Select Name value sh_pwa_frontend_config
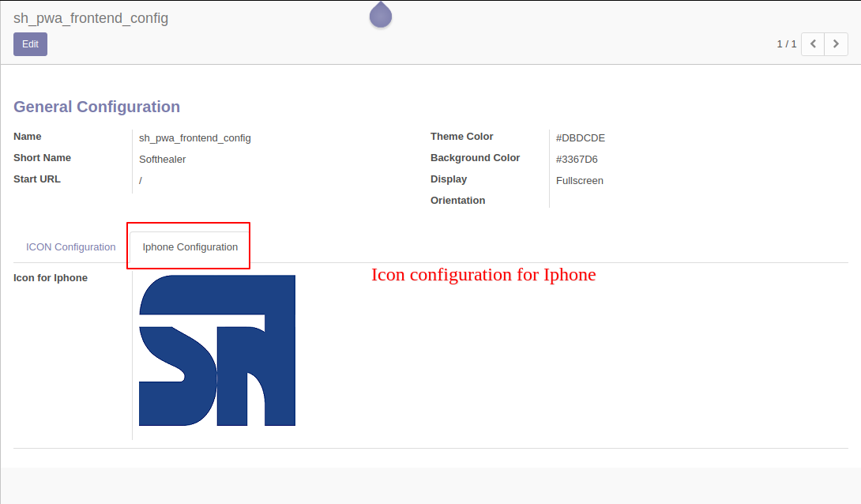 pyautogui.click(x=195, y=137)
